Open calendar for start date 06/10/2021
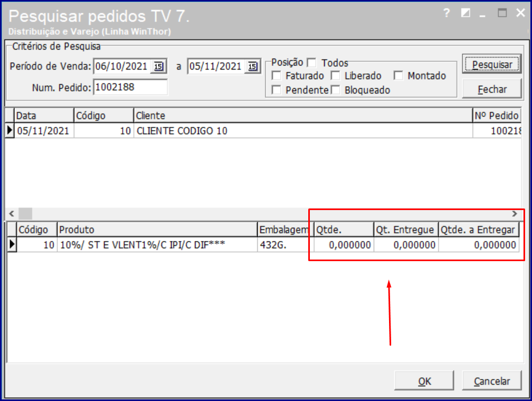The image size is (532, 401). tap(158, 66)
